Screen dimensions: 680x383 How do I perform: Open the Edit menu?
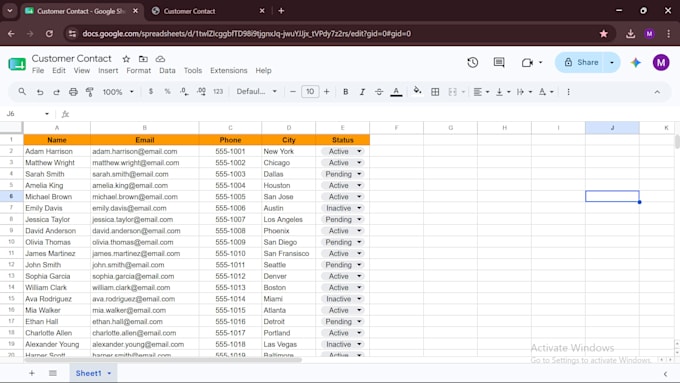[x=59, y=70]
